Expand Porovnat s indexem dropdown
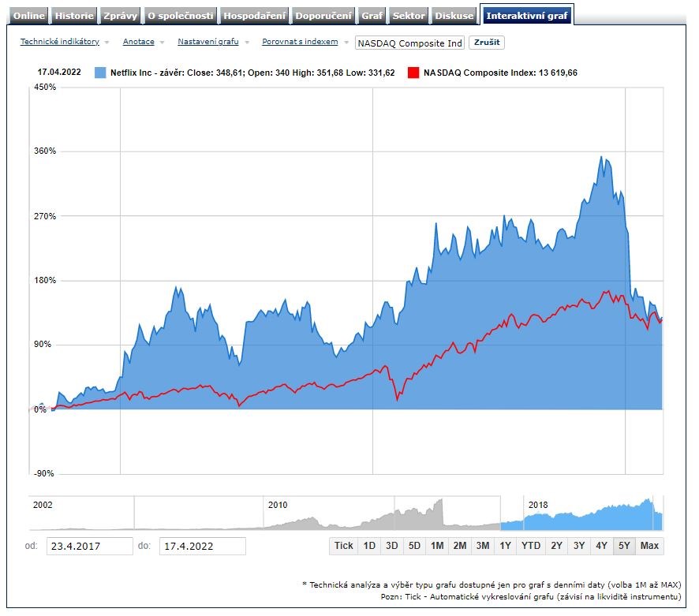Image resolution: width=699 pixels, height=616 pixels. click(x=305, y=42)
